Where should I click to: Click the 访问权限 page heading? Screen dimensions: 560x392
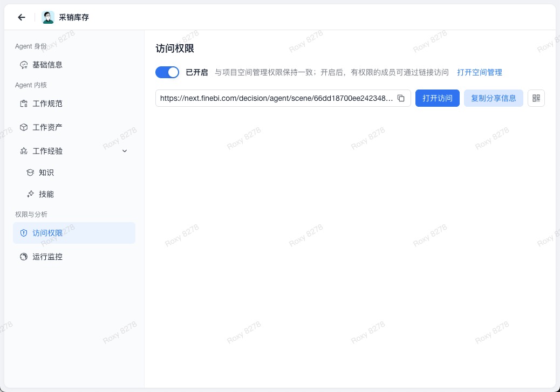(175, 49)
